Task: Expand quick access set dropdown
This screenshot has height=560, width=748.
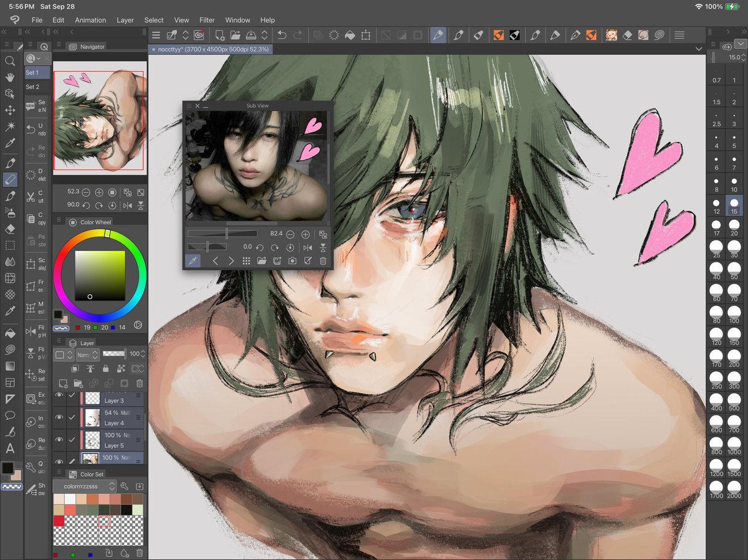Action: [x=32, y=58]
